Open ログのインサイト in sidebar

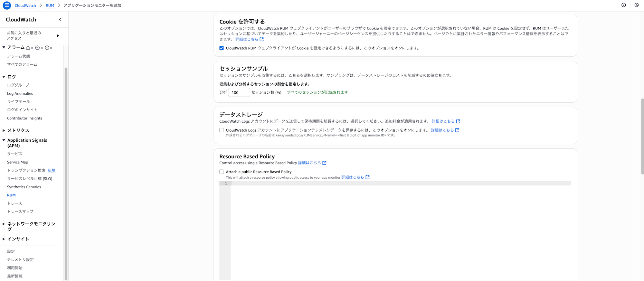[x=22, y=110]
